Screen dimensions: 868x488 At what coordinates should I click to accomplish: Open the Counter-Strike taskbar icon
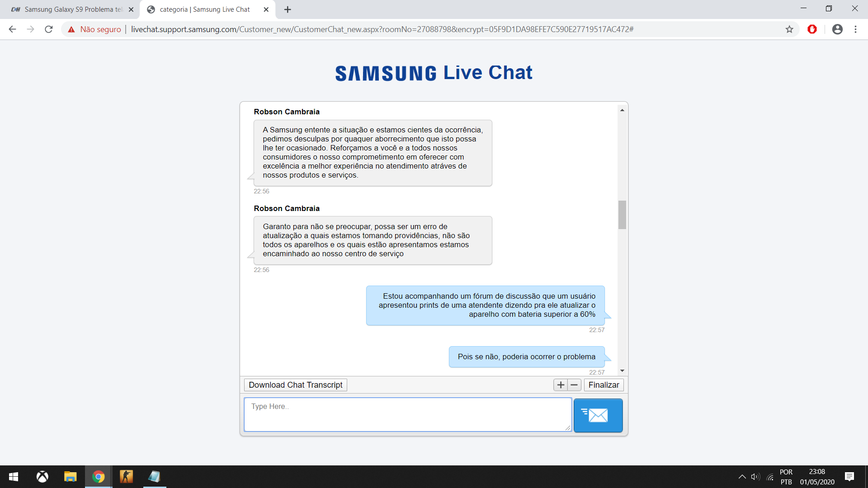point(126,477)
